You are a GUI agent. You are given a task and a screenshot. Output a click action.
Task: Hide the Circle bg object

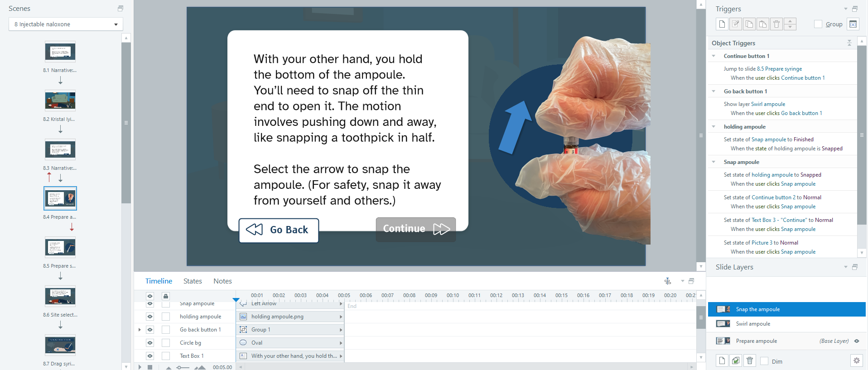click(150, 343)
